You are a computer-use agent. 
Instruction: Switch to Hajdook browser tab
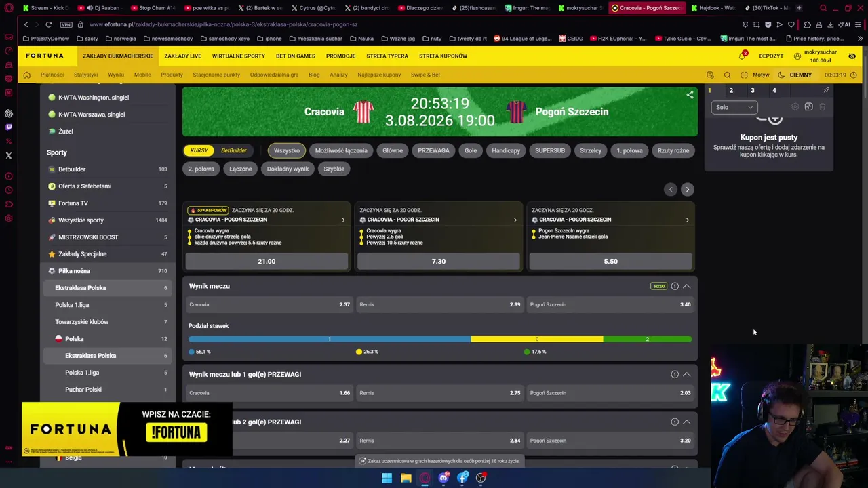(712, 8)
